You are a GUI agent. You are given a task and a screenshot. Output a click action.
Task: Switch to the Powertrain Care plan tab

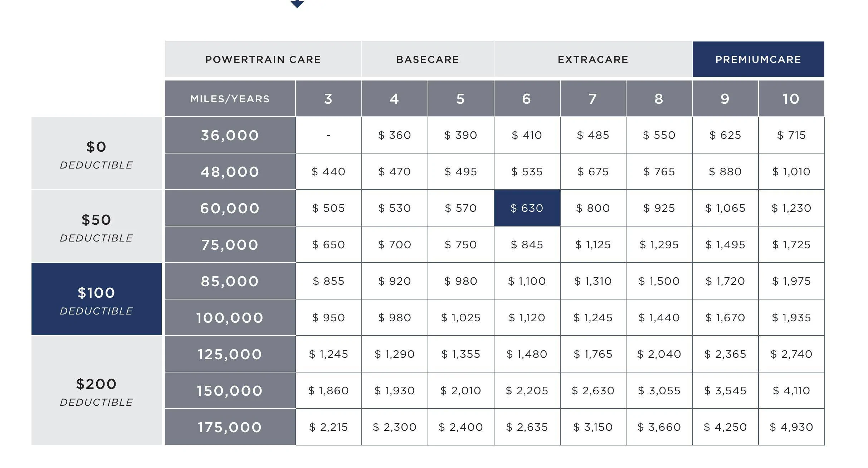263,59
